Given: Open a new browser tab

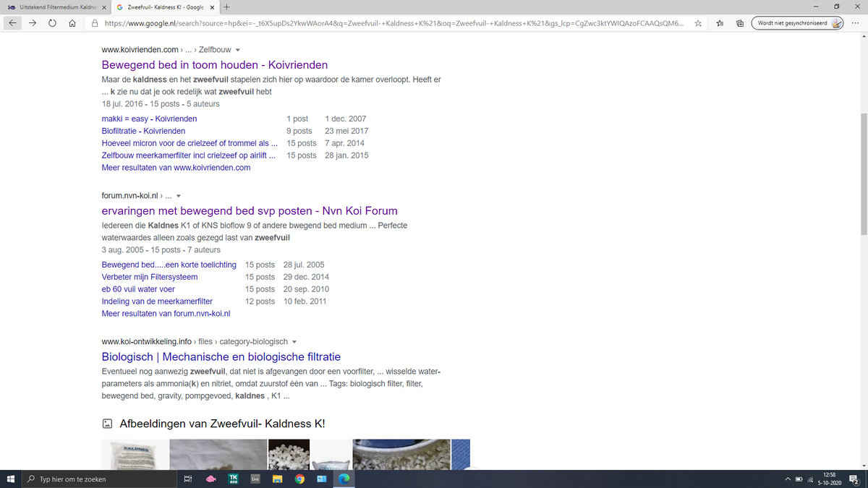Looking at the screenshot, I should point(227,7).
